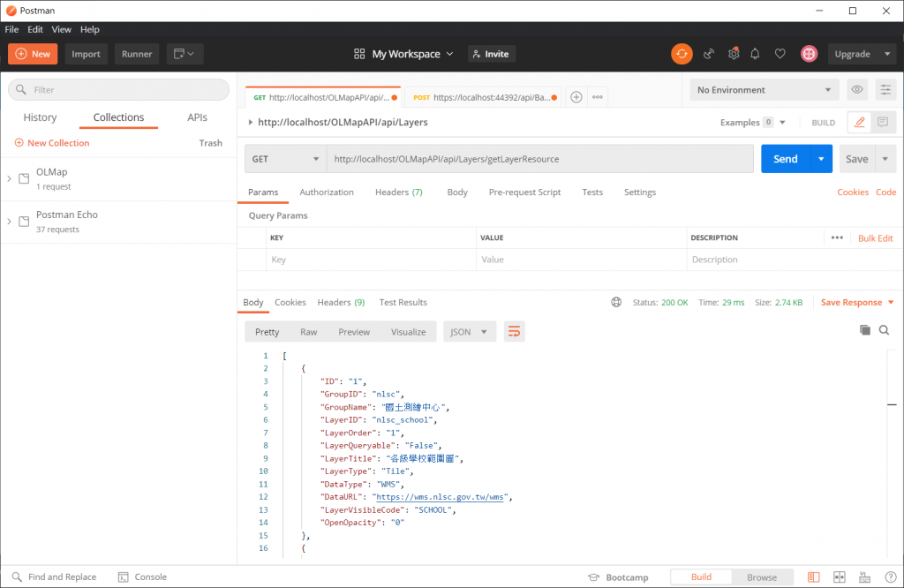Open the Send button dropdown arrow

(821, 159)
